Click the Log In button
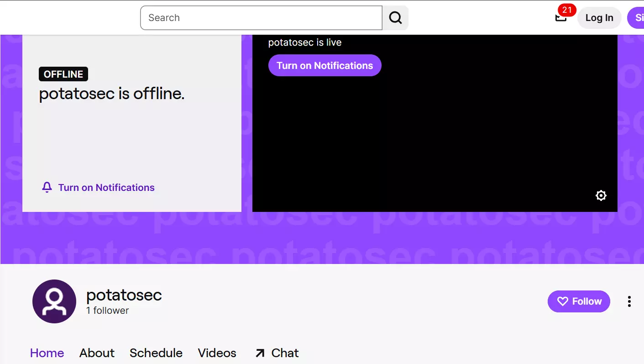 pyautogui.click(x=599, y=18)
